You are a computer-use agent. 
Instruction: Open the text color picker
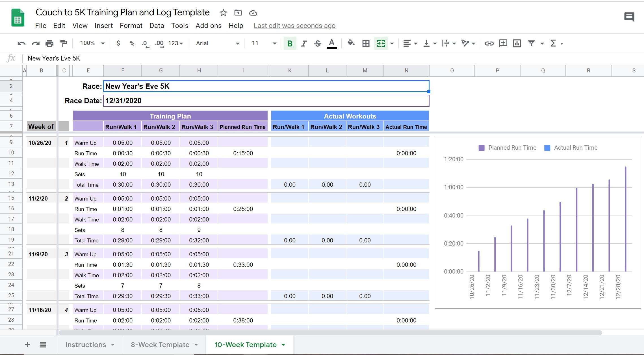pos(331,43)
